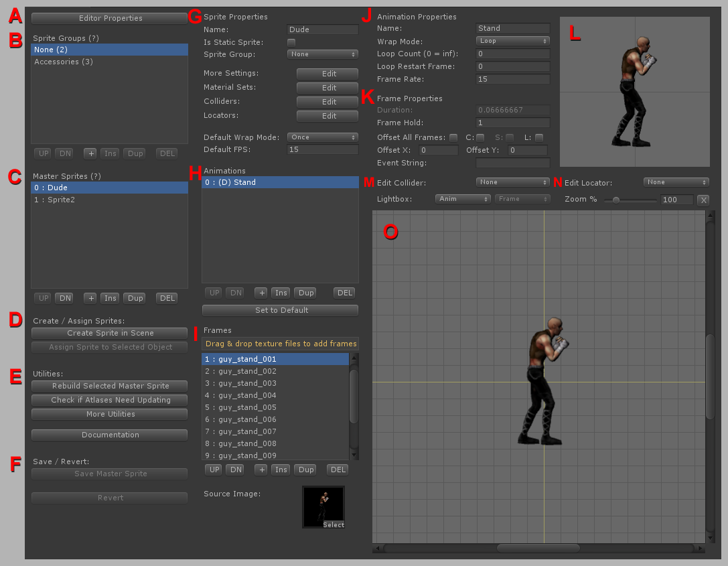Click the Ins icon under Master Sprites
This screenshot has height=566, width=728.
[109, 298]
